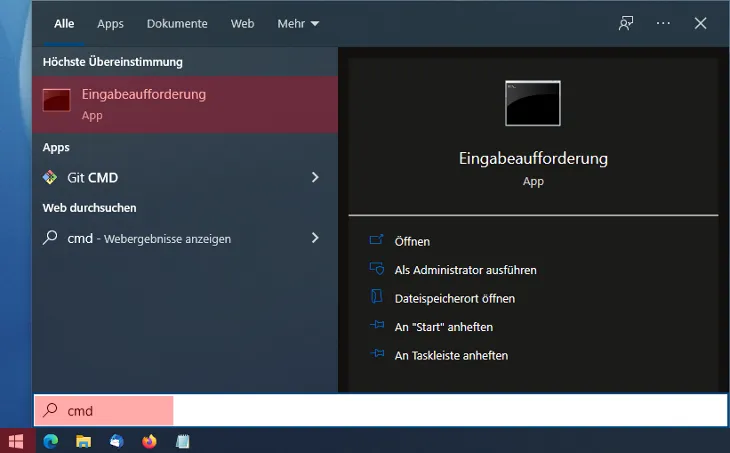Click cmd - Webergebnisse anzeigen
The height and width of the screenshot is (453, 730).
pyautogui.click(x=185, y=238)
